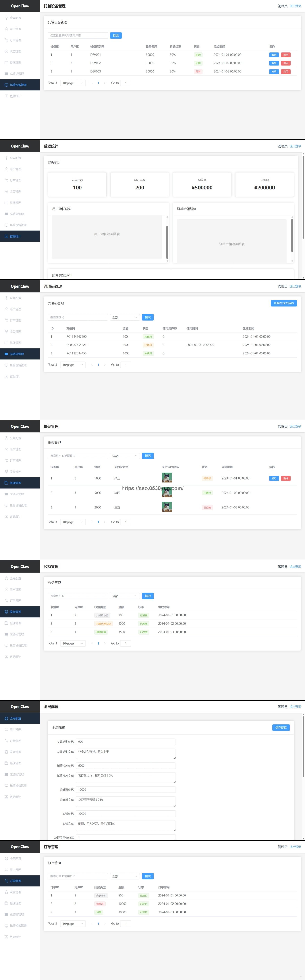Select 收益管理 menu item on 提现管理 page
Image resolution: width=305 pixels, height=980 pixels.
20,472
